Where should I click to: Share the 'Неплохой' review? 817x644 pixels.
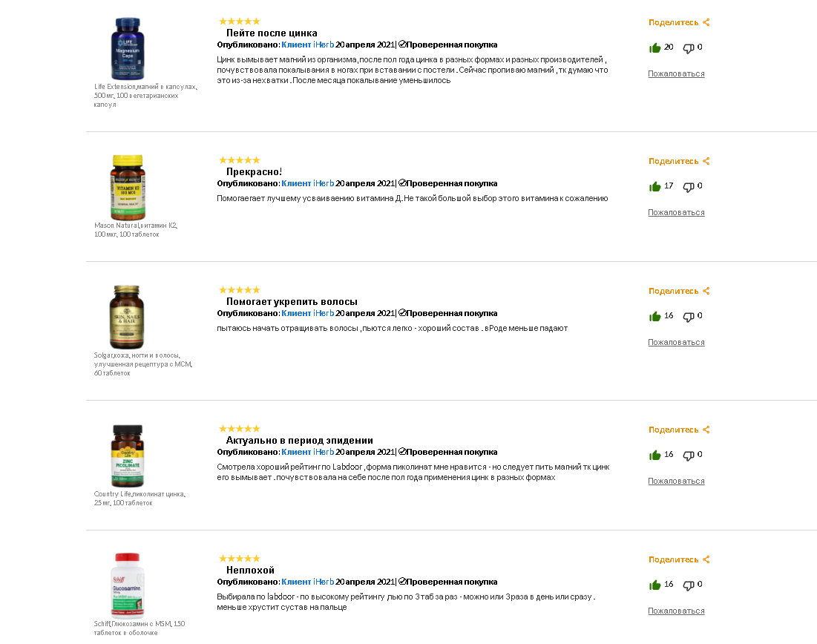tap(679, 559)
